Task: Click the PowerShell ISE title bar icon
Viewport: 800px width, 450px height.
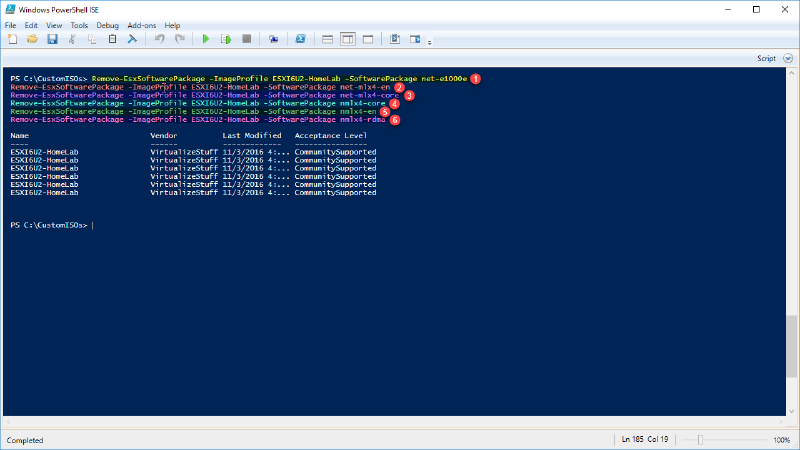Action: 10,9
